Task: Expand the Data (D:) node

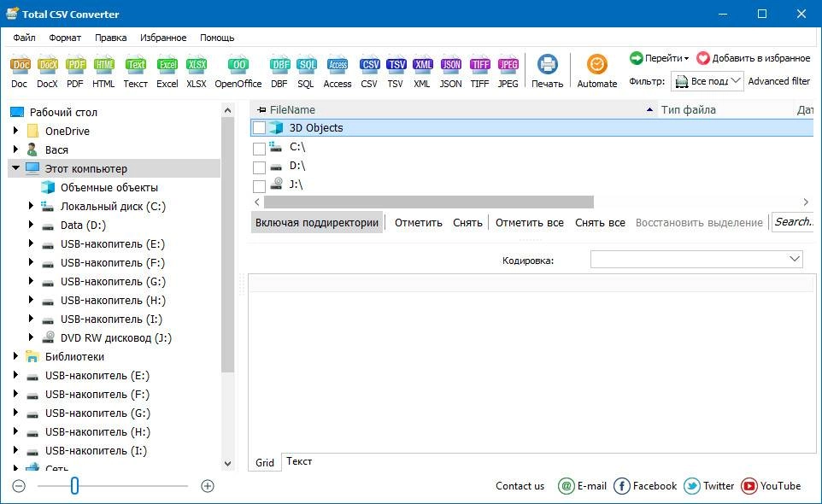Action: point(31,225)
